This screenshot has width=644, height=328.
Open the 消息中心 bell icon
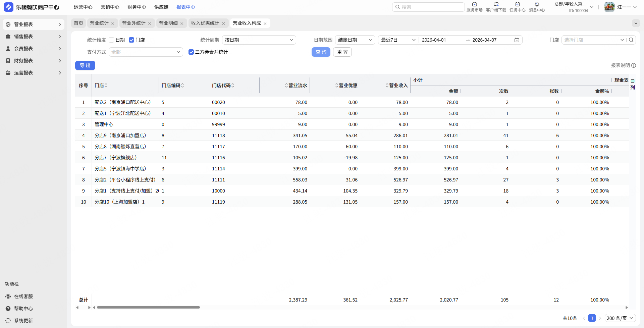tap(537, 4)
